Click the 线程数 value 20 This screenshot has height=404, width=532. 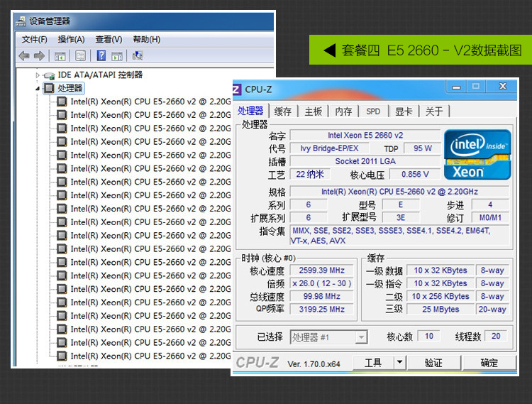point(496,336)
